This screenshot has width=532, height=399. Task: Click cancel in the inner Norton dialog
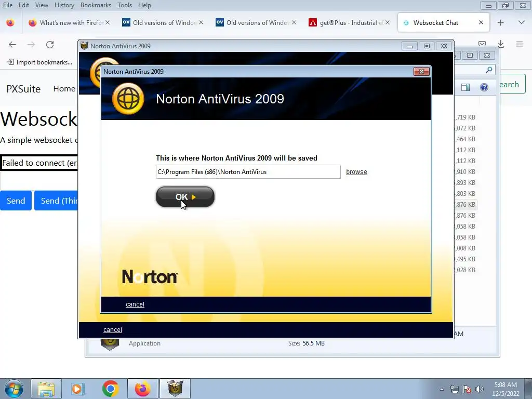click(135, 304)
